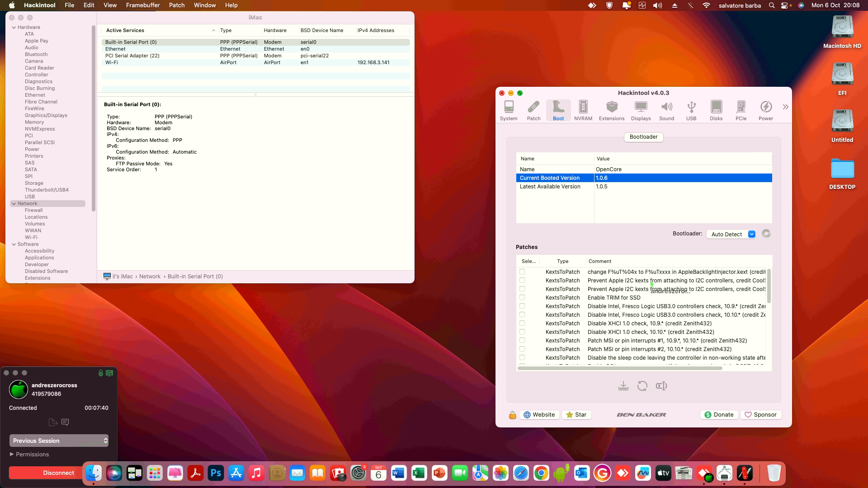Viewport: 868px width, 488px height.
Task: Open the Patch tab in Hackintool toolbar
Action: [533, 111]
